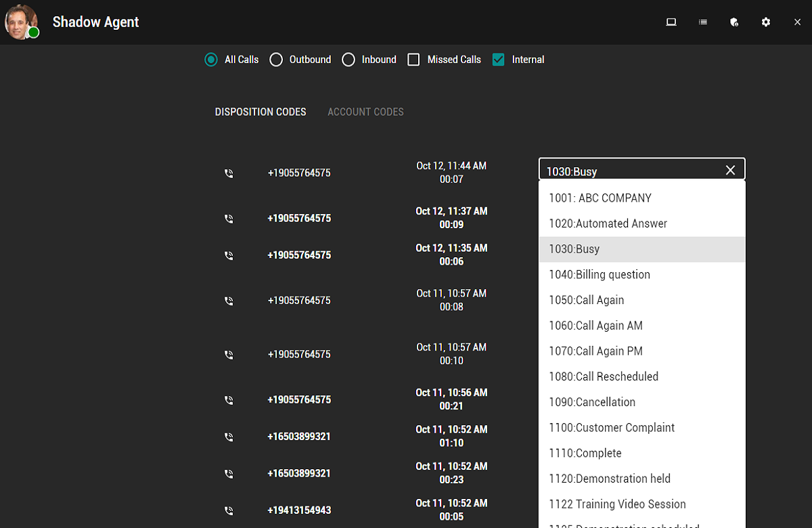Click phone number on the 11:37 AM call
This screenshot has width=812, height=528.
coord(299,219)
